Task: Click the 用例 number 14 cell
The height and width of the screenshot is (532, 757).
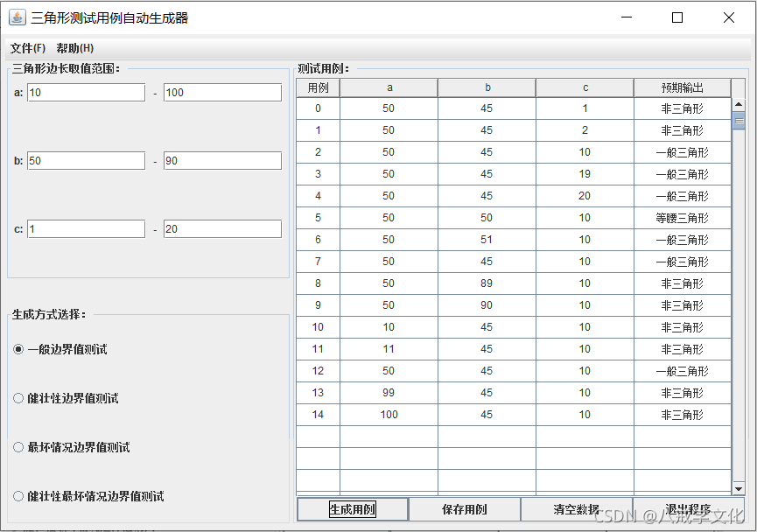Action: [319, 415]
